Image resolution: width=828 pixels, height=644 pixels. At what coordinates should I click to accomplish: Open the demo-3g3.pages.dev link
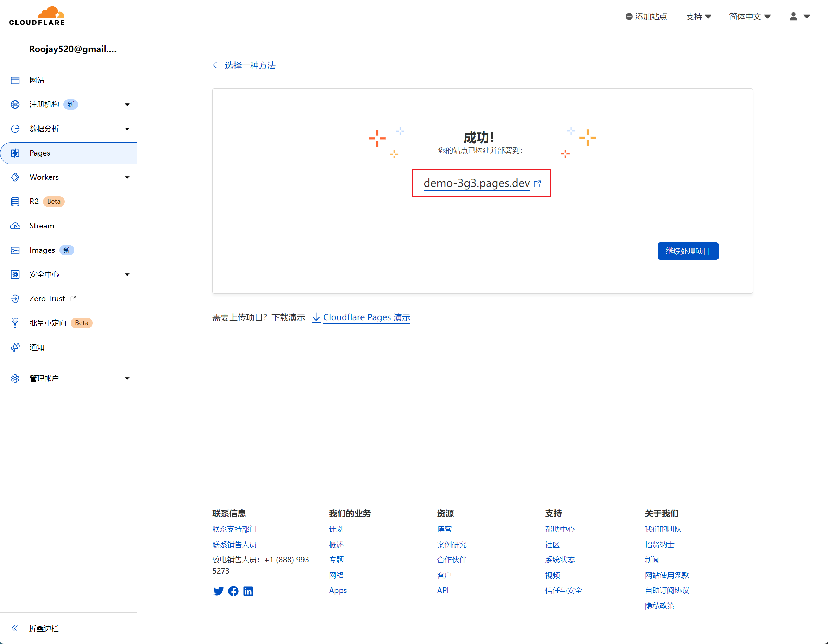tap(477, 183)
